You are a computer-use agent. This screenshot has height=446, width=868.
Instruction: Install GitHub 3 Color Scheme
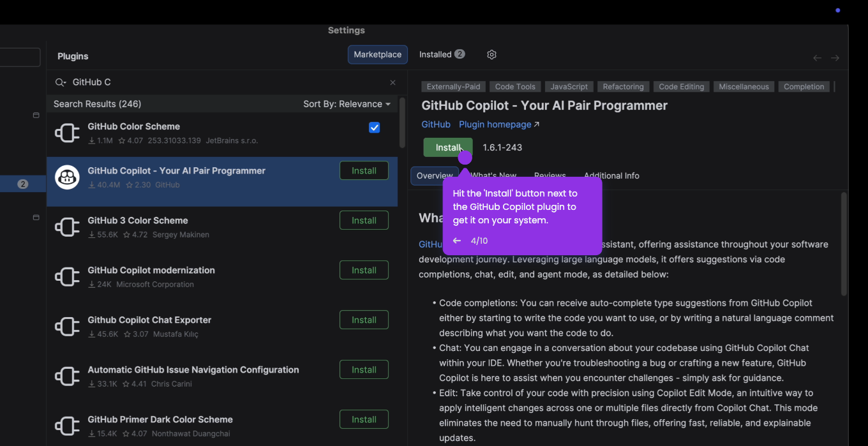coord(364,221)
